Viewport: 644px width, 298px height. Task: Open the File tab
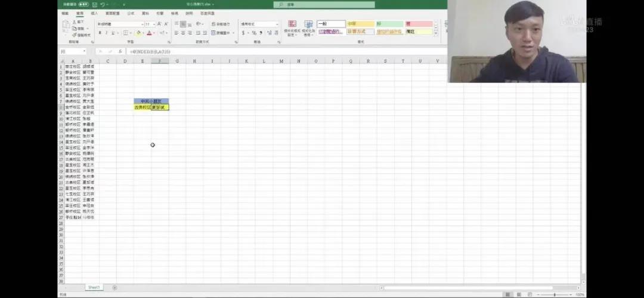tap(65, 14)
